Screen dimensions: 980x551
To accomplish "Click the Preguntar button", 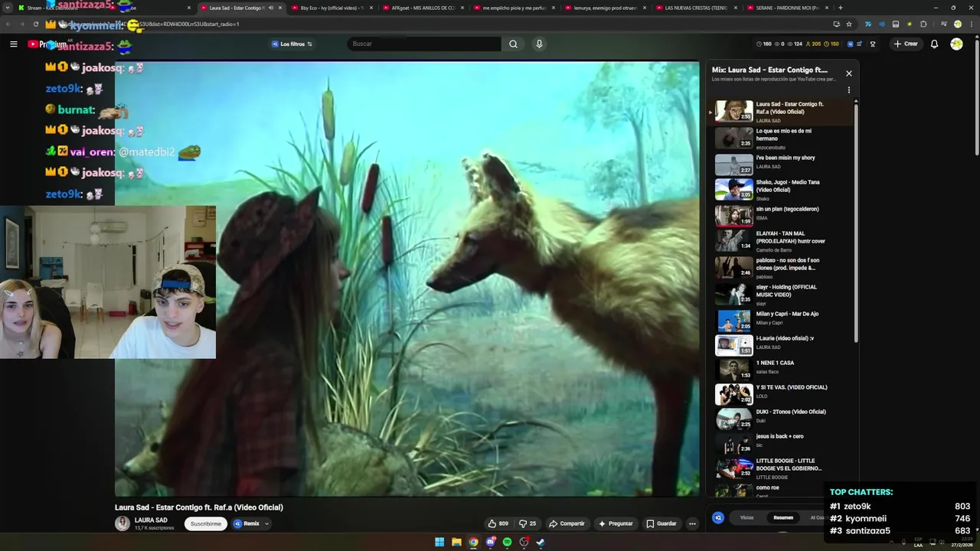I will click(616, 523).
